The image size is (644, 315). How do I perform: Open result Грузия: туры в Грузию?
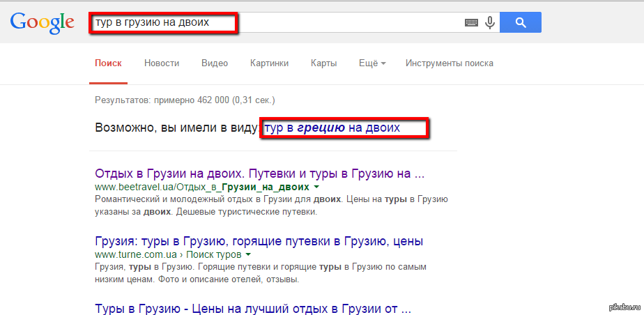point(259,242)
